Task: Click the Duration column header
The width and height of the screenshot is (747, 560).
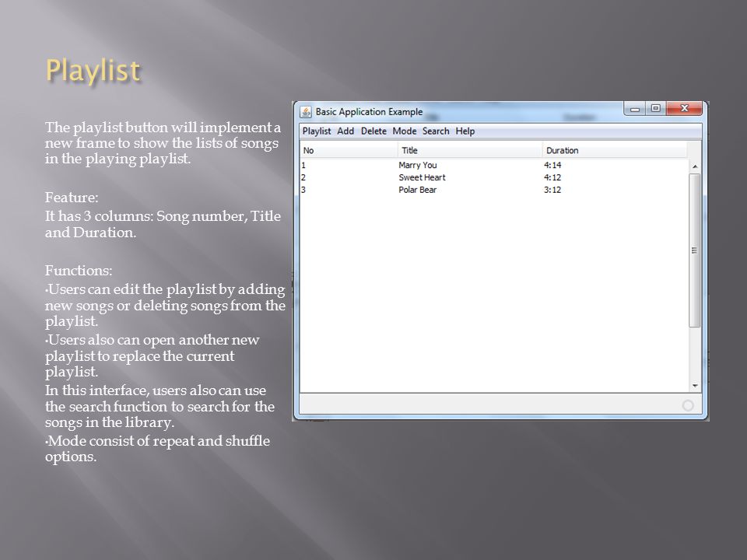Action: [x=615, y=150]
